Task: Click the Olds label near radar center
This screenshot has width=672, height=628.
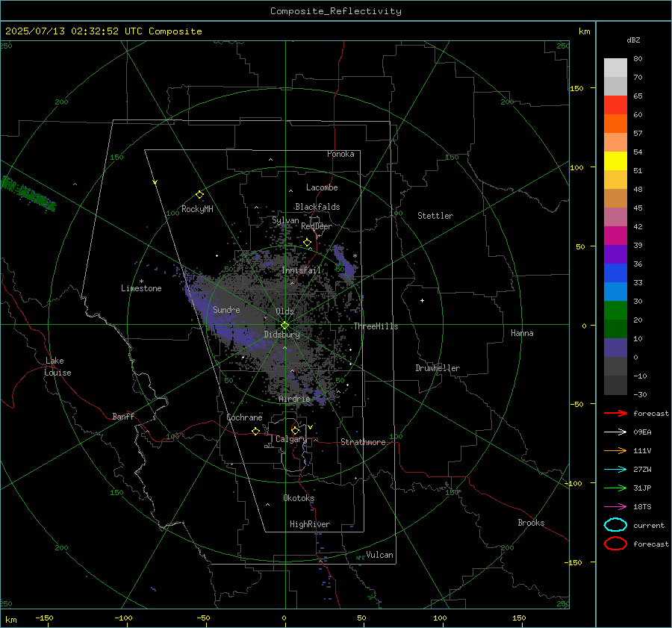Action: click(x=284, y=311)
